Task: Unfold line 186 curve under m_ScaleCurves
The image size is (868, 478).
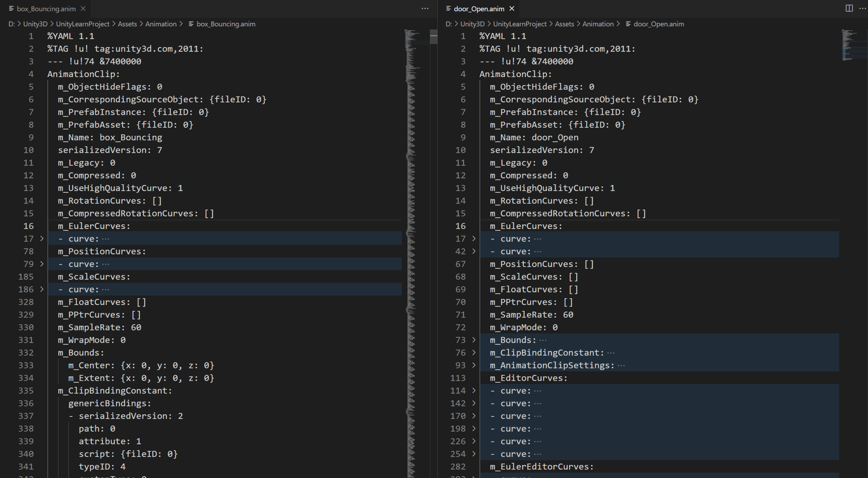Action: coord(42,289)
